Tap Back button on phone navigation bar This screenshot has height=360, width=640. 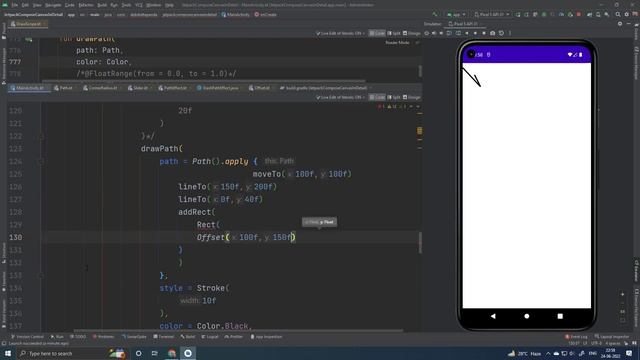[x=493, y=316]
